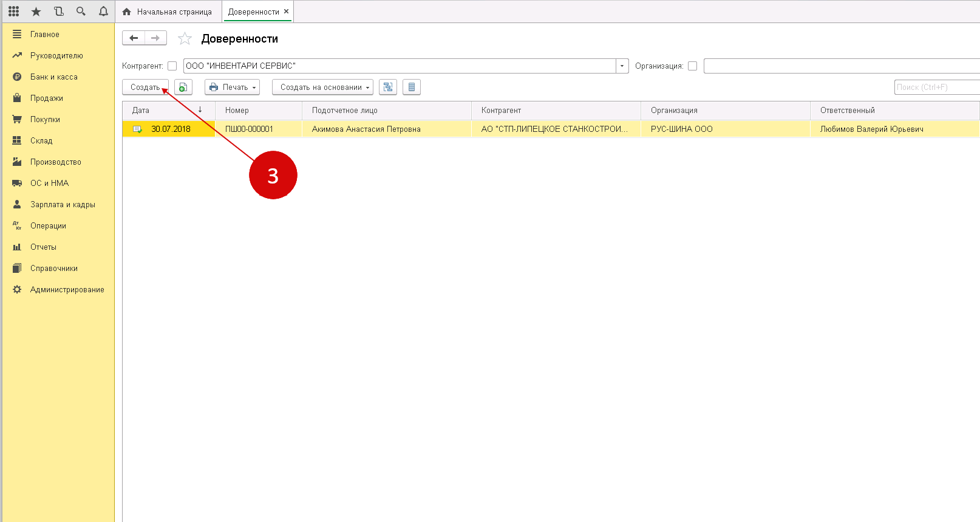Sort by Дата column header
The height and width of the screenshot is (522, 980).
point(169,111)
